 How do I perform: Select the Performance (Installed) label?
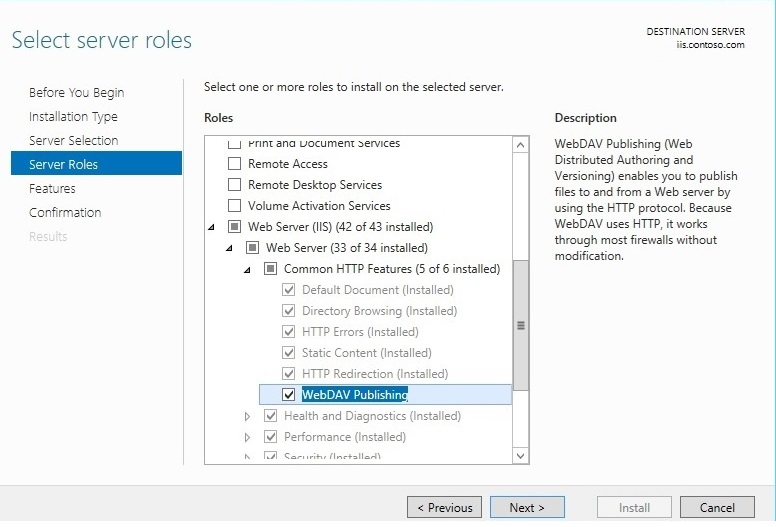coord(345,436)
